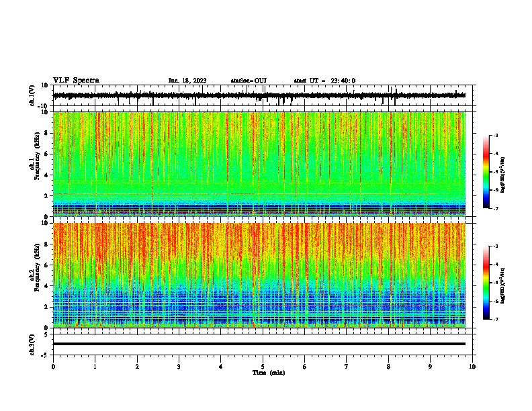Click the "ch.1(V)" axis label

(32, 95)
